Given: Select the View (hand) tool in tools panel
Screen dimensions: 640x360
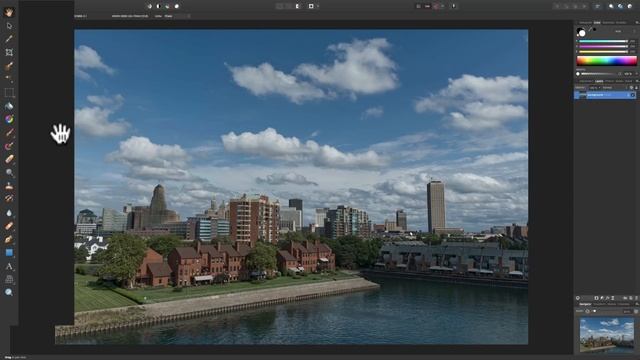Looking at the screenshot, I should (9, 12).
